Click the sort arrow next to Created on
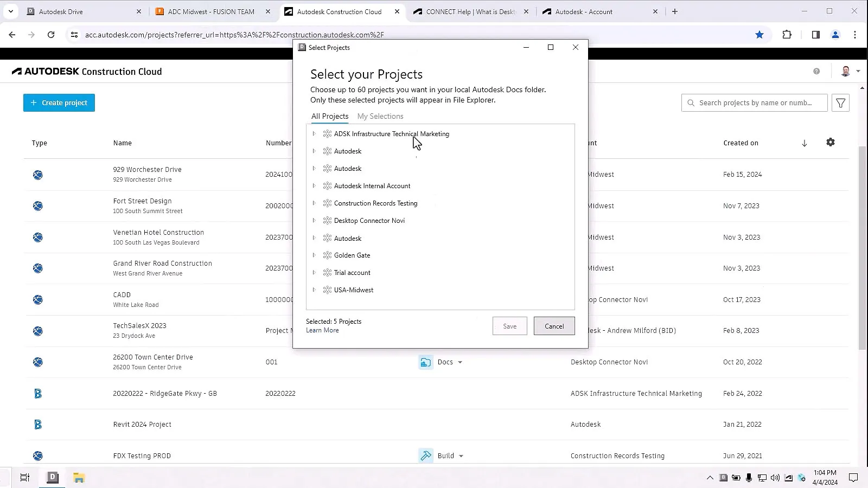 pyautogui.click(x=805, y=143)
